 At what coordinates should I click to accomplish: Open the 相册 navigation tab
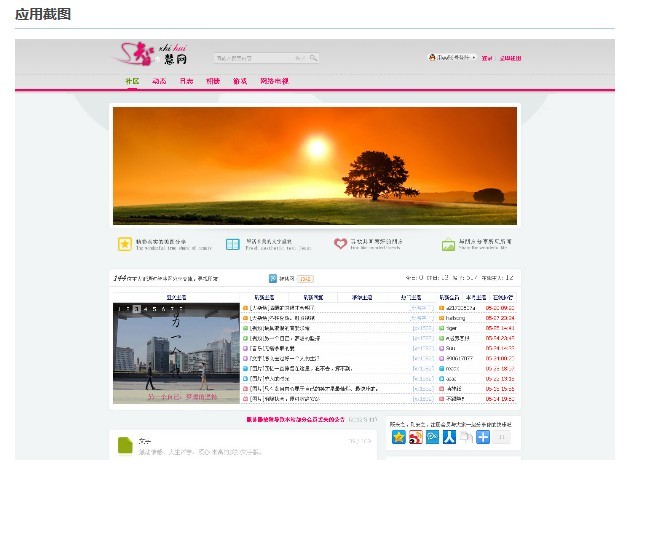pos(213,81)
